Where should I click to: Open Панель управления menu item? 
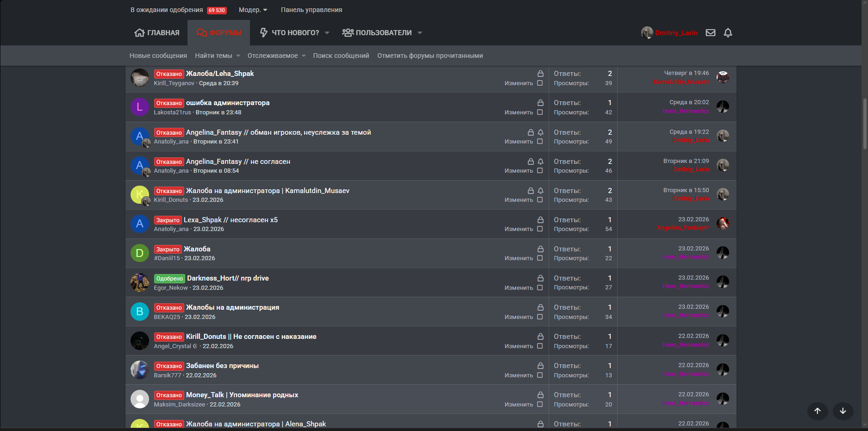pyautogui.click(x=311, y=10)
